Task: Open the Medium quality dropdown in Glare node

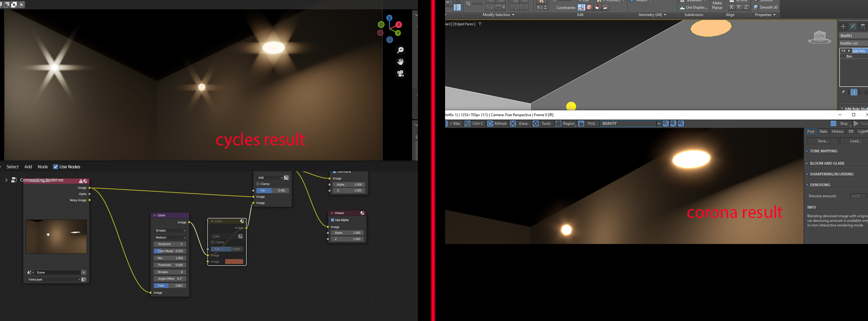Action: 170,237
